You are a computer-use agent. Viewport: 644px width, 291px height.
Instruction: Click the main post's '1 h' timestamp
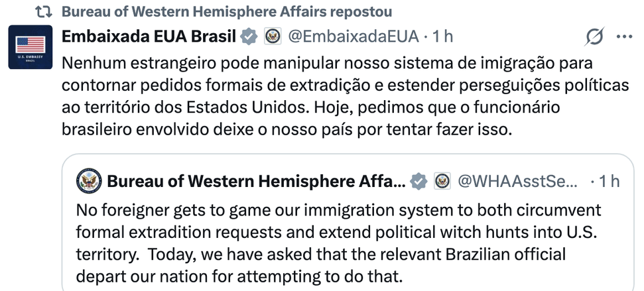click(x=442, y=38)
